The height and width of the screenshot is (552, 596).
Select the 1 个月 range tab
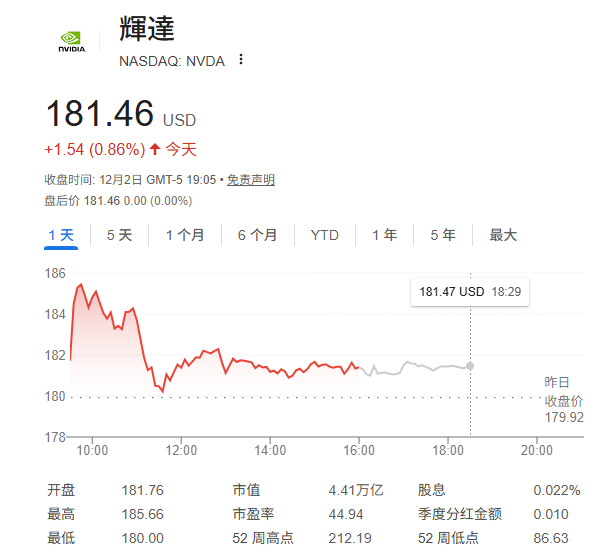click(185, 235)
